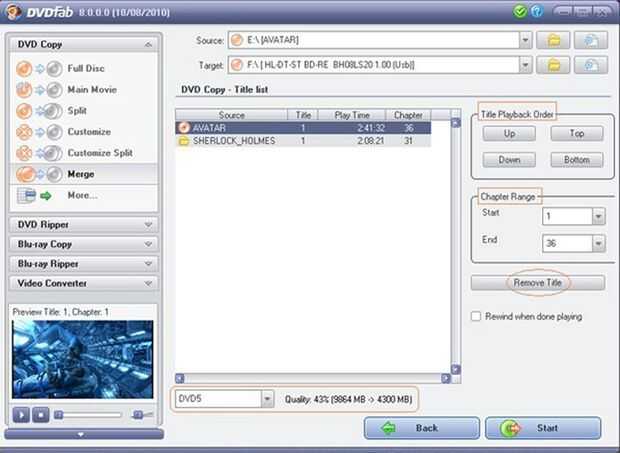The image size is (620, 453).
Task: Select the Customize Split mode
Action: (x=85, y=153)
